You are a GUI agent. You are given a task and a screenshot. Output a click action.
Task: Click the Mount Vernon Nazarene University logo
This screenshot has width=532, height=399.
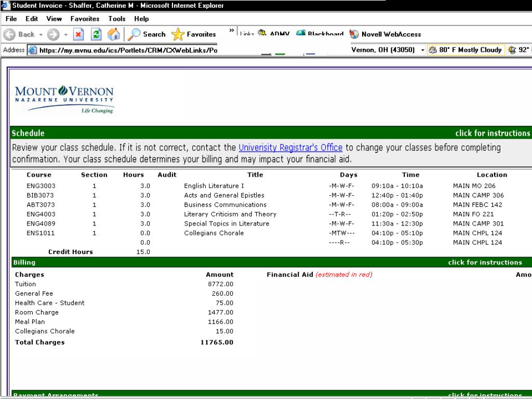64,99
